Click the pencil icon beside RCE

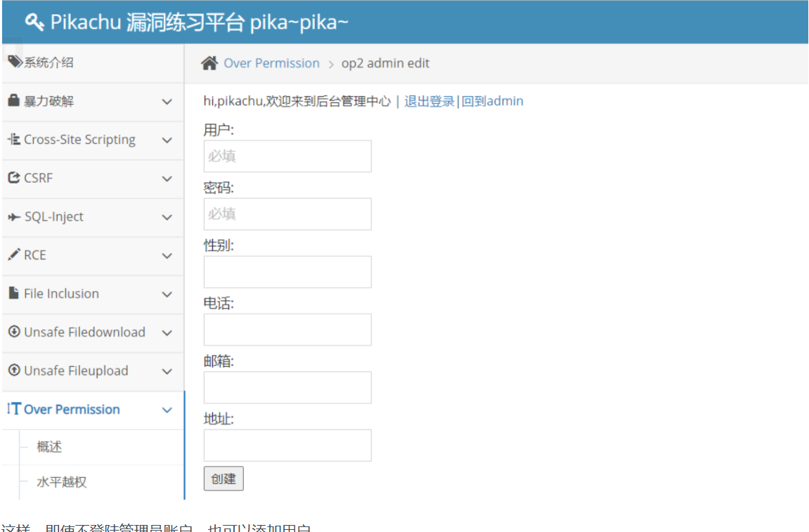(13, 255)
